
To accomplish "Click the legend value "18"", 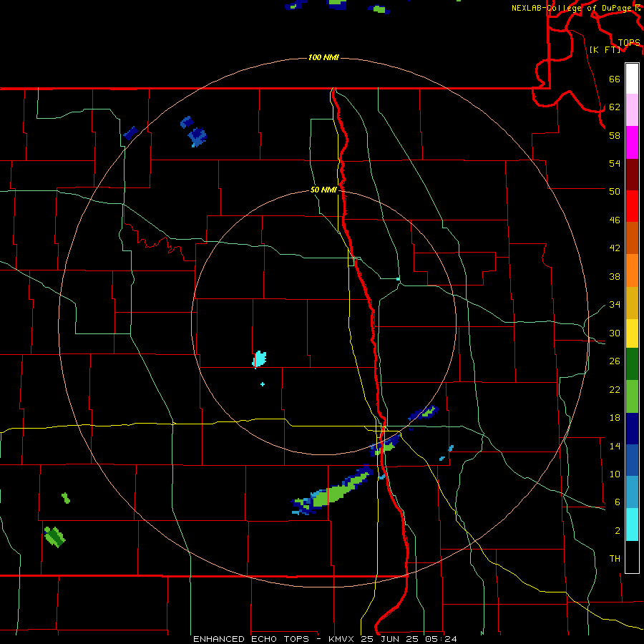I will 615,418.
